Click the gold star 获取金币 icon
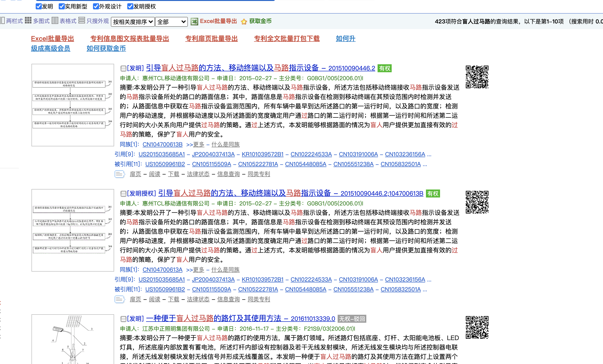This screenshot has width=603, height=364. click(244, 22)
